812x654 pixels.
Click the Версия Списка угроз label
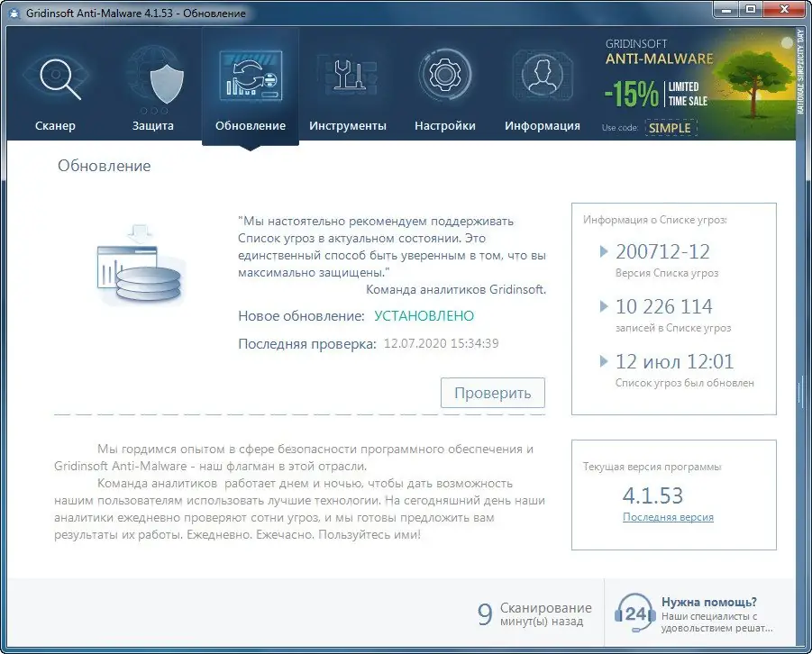(667, 273)
